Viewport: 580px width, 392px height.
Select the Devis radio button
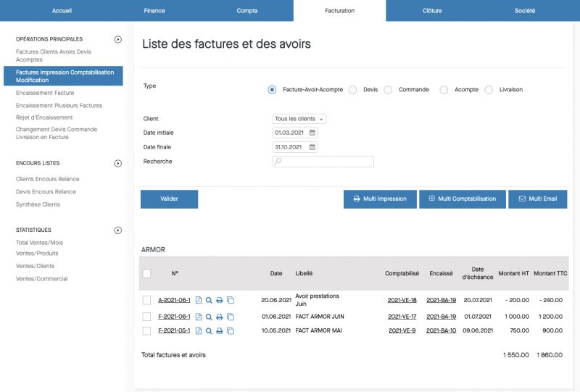coord(353,90)
